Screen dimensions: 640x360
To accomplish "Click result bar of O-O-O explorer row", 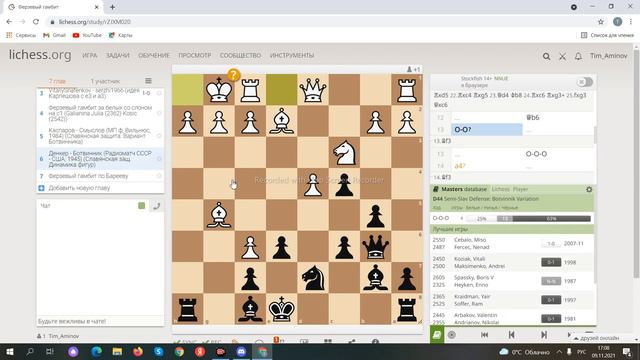I will pyautogui.click(x=528, y=219).
